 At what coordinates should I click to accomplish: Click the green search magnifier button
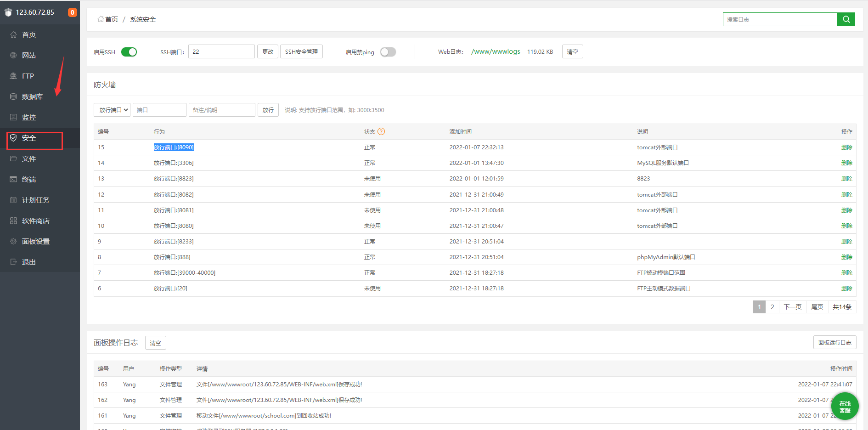pos(846,19)
